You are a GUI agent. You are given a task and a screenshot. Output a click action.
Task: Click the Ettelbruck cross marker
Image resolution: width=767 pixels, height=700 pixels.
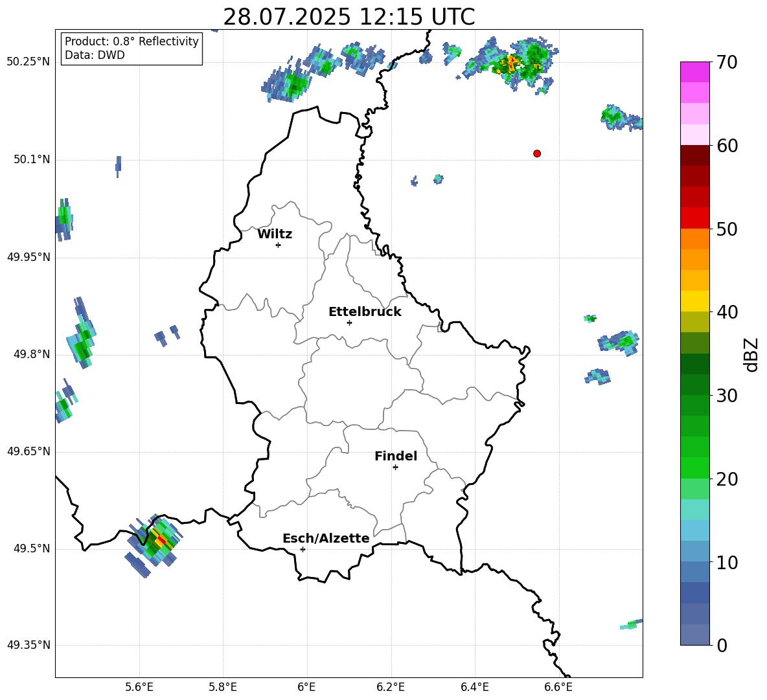click(x=349, y=322)
